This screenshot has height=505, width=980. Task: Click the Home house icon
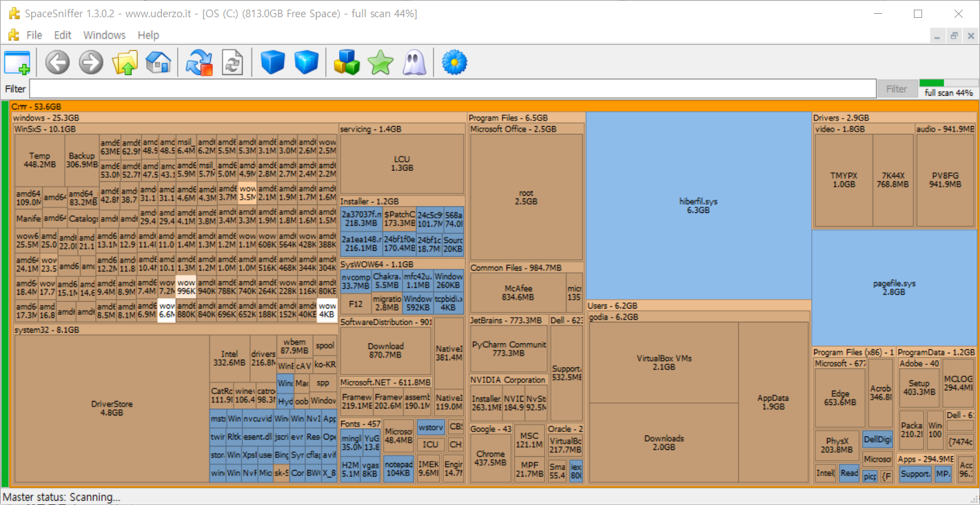pos(158,63)
